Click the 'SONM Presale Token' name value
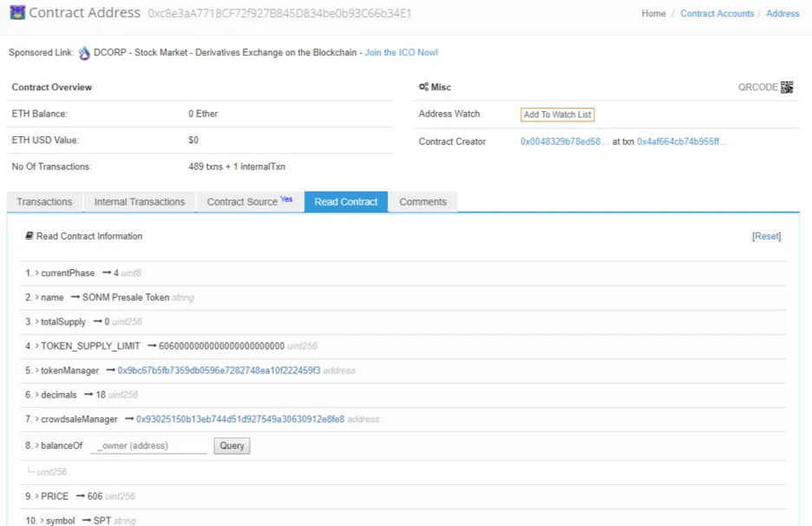 coord(126,298)
